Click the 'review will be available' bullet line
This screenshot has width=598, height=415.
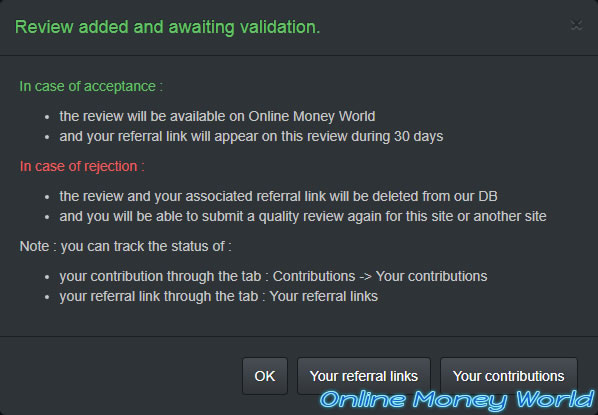pyautogui.click(x=217, y=116)
